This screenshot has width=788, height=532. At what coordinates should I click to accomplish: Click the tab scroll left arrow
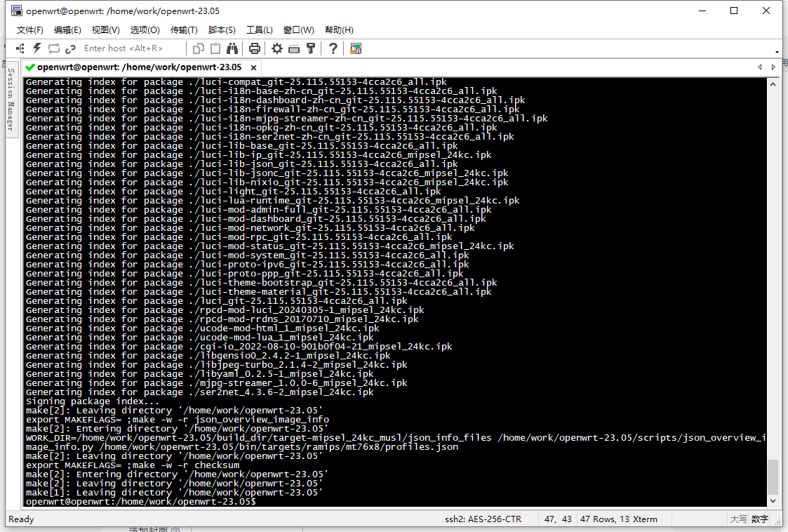(x=759, y=67)
